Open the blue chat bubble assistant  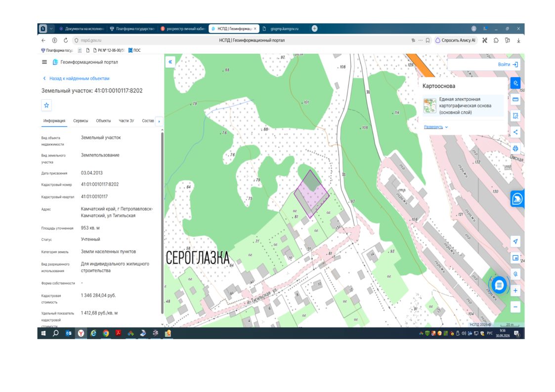pos(499,285)
